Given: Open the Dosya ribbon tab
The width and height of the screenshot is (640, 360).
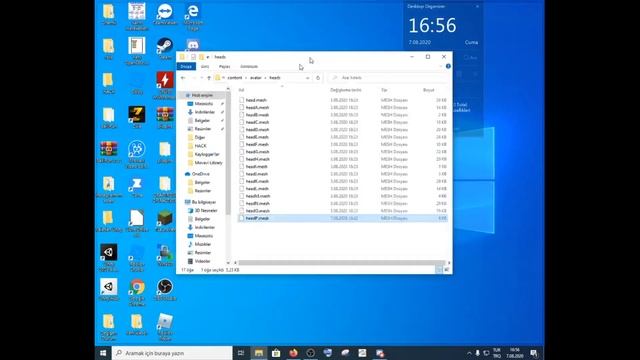Looking at the screenshot, I should click(186, 66).
